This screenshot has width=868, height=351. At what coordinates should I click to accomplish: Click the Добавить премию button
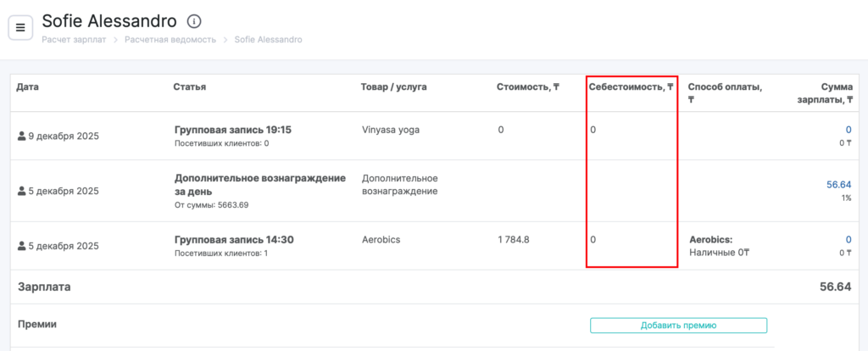coord(678,326)
